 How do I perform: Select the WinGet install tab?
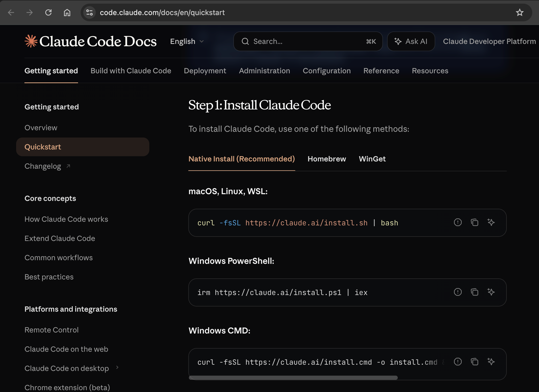372,159
